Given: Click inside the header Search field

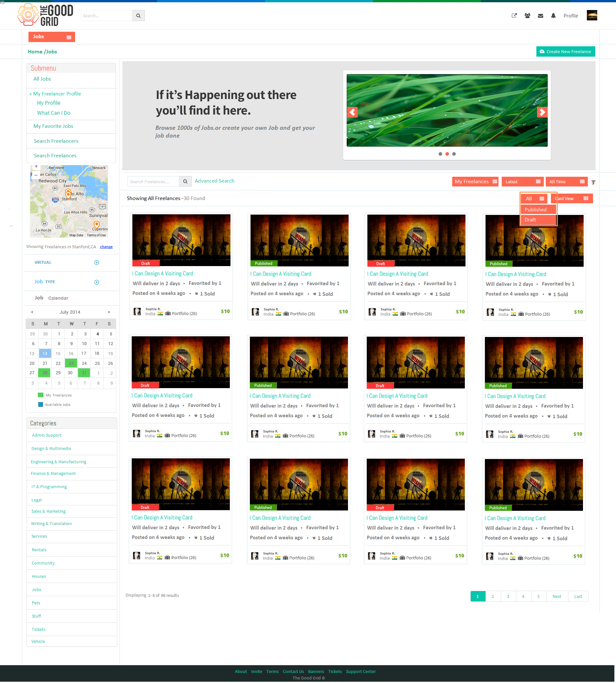Looking at the screenshot, I should pyautogui.click(x=106, y=16).
